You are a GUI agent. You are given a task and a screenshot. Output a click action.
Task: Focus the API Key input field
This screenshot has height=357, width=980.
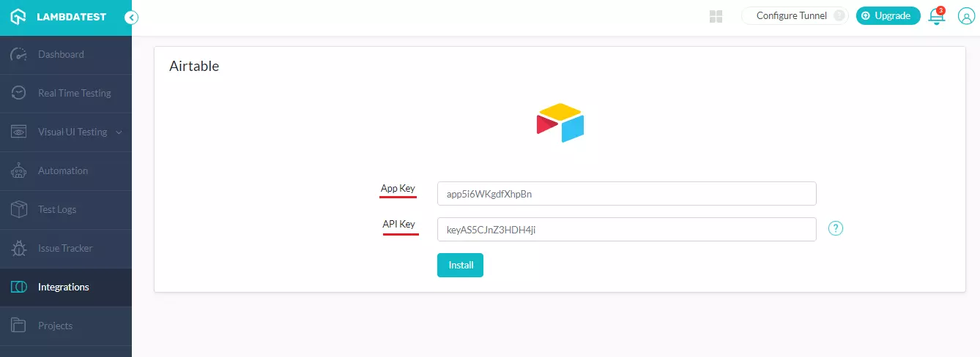pos(626,230)
